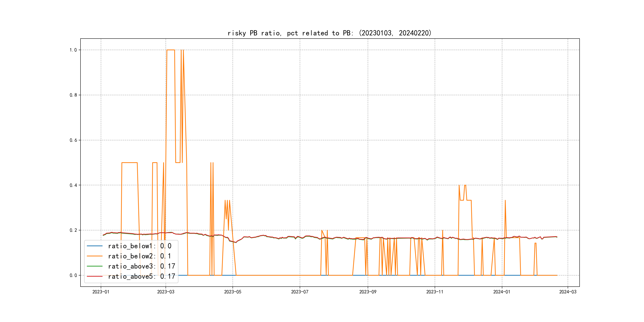Click y-axis tick label 0.6
This screenshot has height=322, width=644.
pos(73,140)
